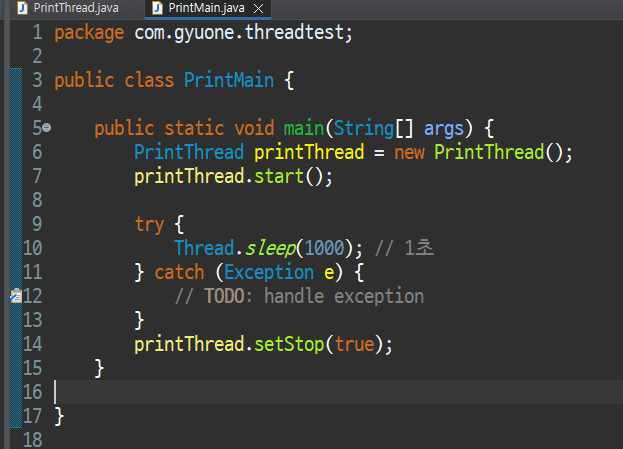Viewport: 623px width, 449px height.
Task: Click the 'PrintThread()' constructor call
Action: 498,152
